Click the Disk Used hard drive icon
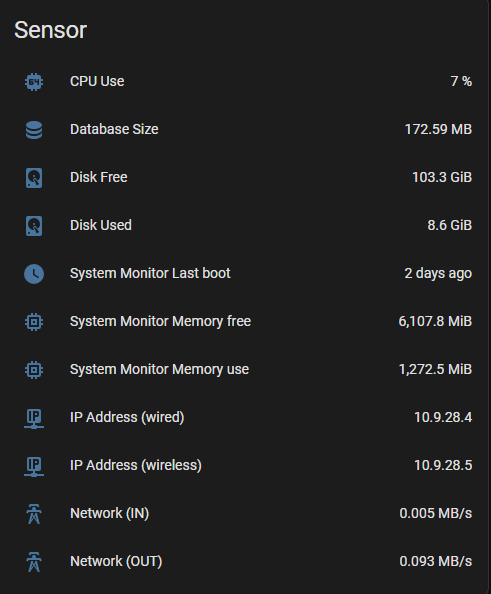Viewport: 491px width, 594px height. 34,226
